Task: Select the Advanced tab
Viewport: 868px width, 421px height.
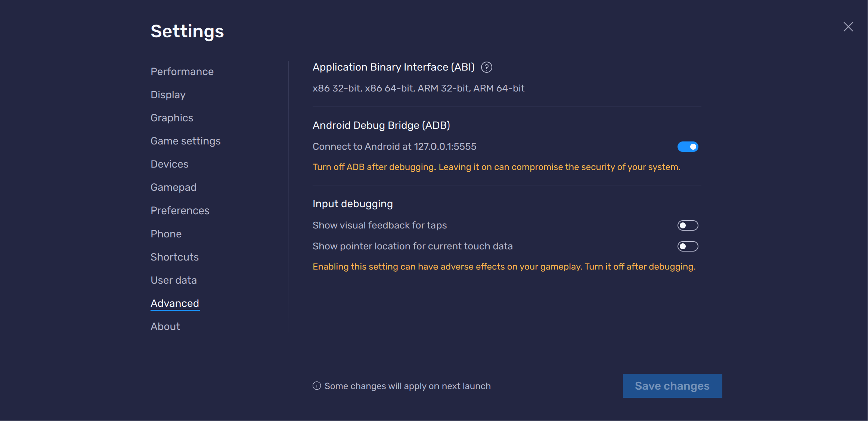Action: click(x=174, y=303)
